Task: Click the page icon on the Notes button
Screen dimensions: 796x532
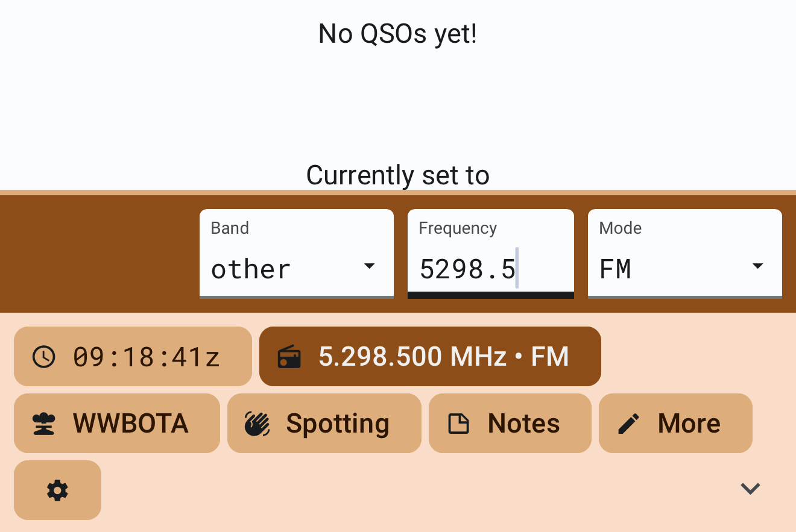Action: [x=458, y=424]
